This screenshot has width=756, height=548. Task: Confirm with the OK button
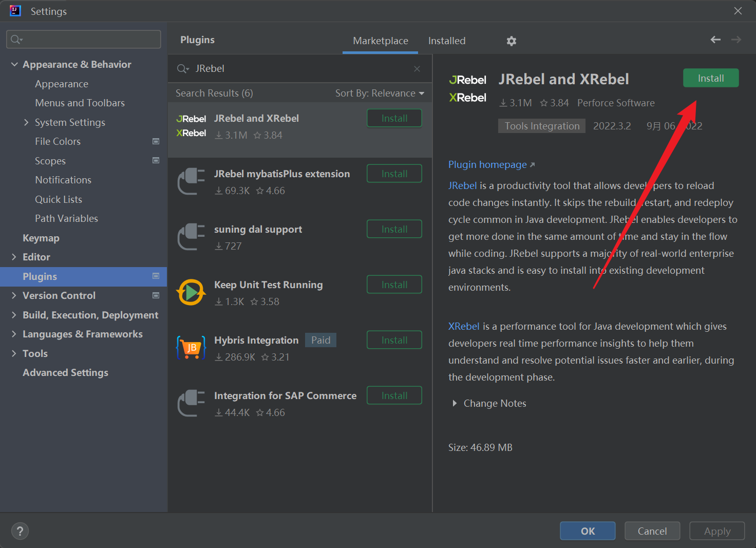pyautogui.click(x=588, y=531)
